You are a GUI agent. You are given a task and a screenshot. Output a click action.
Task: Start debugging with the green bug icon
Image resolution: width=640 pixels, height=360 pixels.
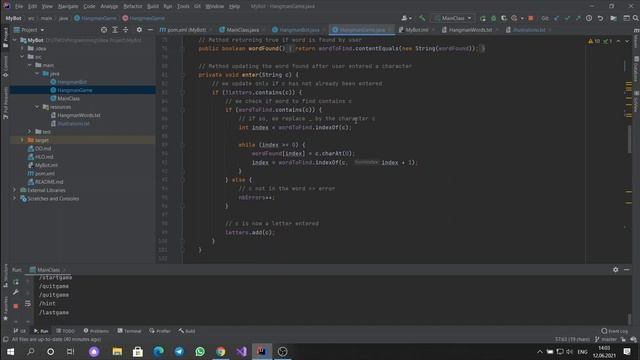pos(493,18)
